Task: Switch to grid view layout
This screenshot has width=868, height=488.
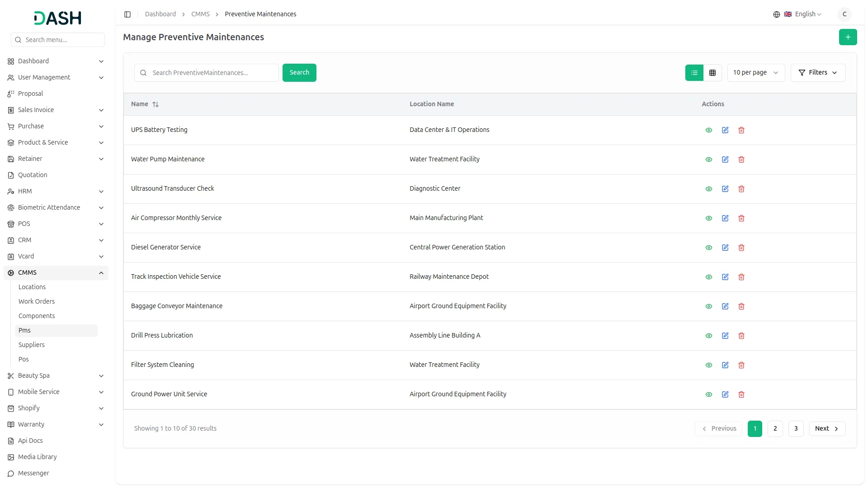Action: pos(712,73)
